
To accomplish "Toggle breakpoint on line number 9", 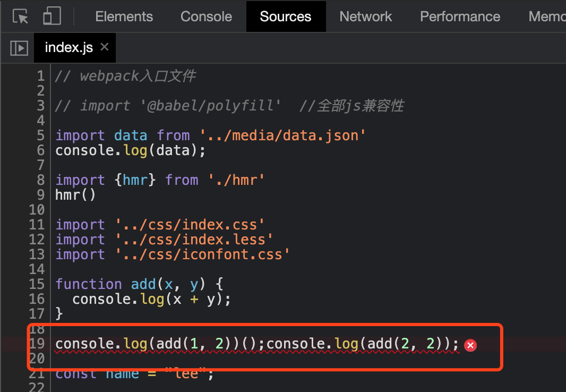I will pos(40,195).
